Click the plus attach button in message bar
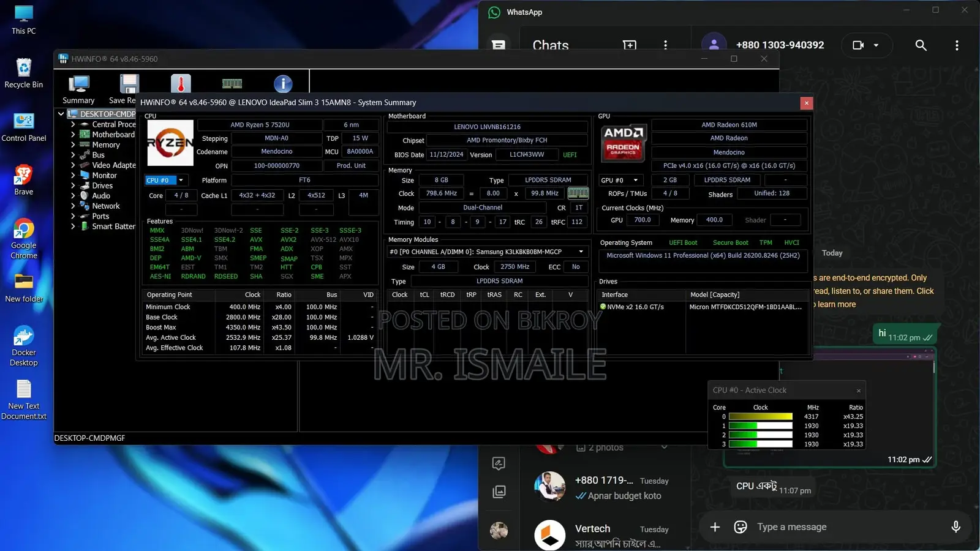The width and height of the screenshot is (980, 551). [715, 527]
